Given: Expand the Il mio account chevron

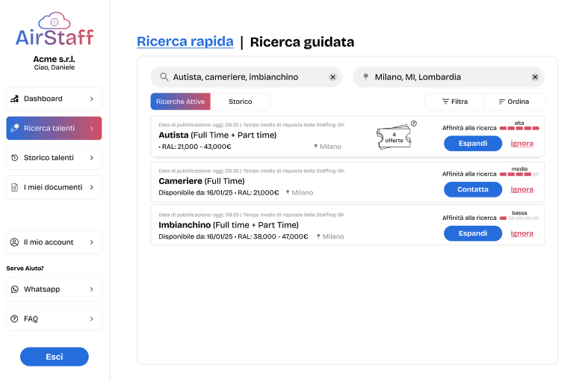Looking at the screenshot, I should (x=91, y=242).
